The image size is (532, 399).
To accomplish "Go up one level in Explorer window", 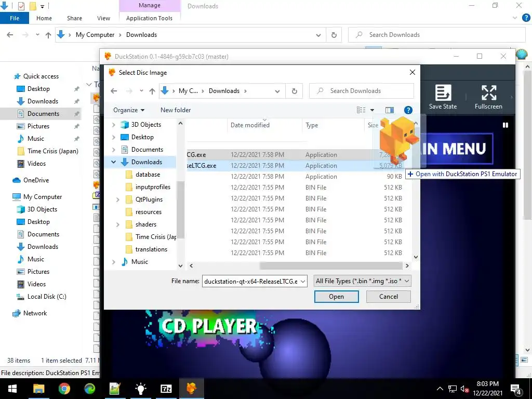I will [x=48, y=35].
